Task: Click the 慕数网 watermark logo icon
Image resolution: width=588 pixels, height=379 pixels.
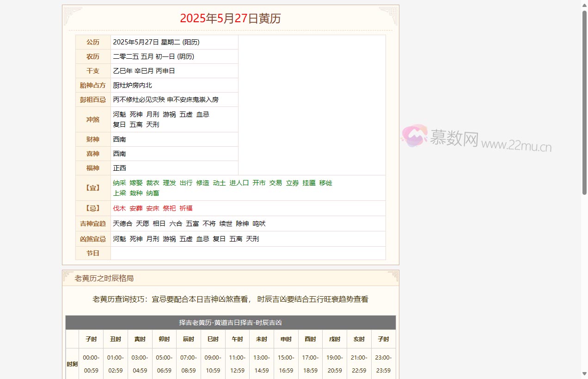Action: [x=415, y=137]
